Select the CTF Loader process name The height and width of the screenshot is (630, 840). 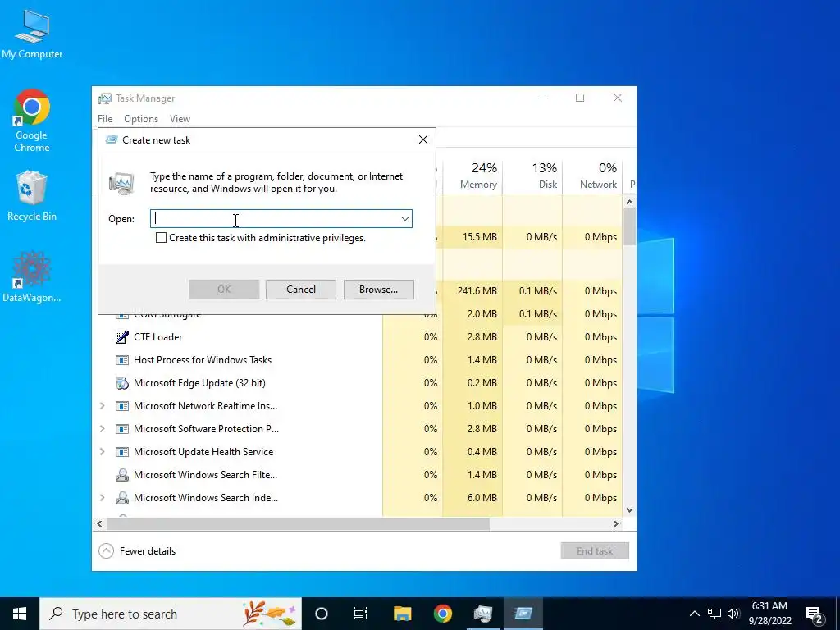pyautogui.click(x=158, y=337)
